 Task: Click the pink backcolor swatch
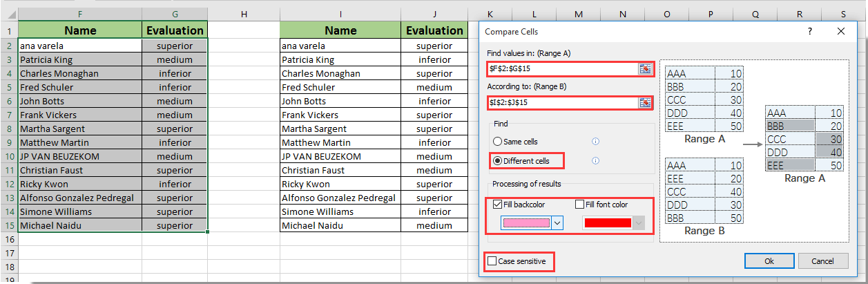click(526, 223)
